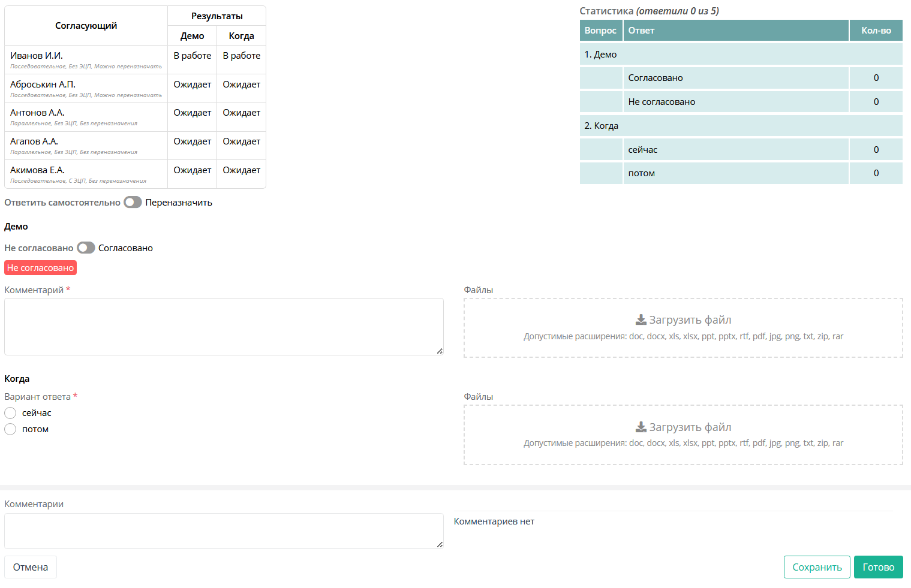Click resize handle of Комментарий text area
The height and width of the screenshot is (588, 911).
[440, 351]
